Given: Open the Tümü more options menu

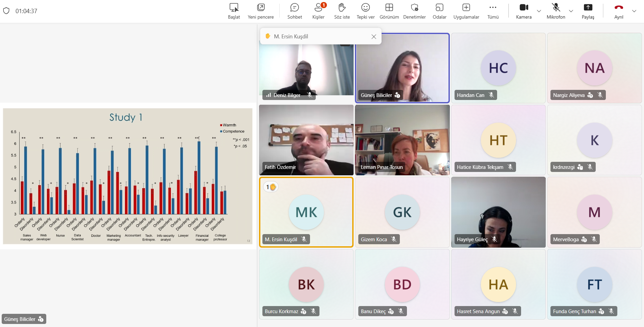Looking at the screenshot, I should point(493,11).
